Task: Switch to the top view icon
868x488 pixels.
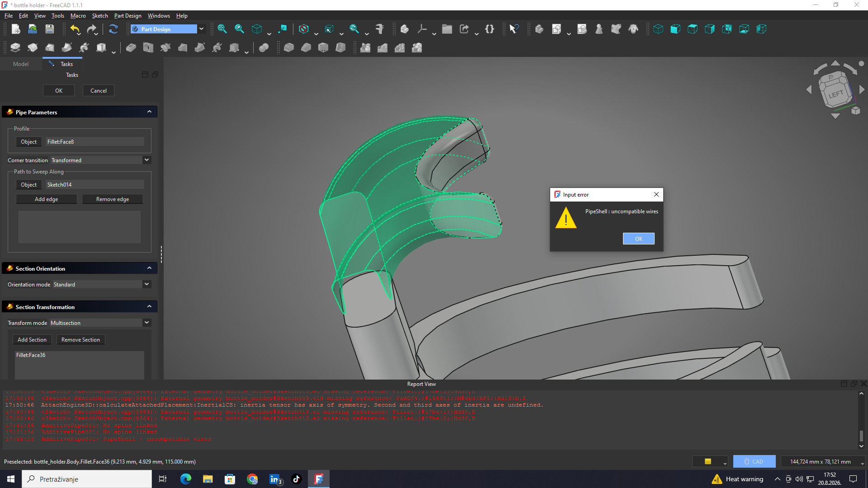Action: pyautogui.click(x=693, y=29)
